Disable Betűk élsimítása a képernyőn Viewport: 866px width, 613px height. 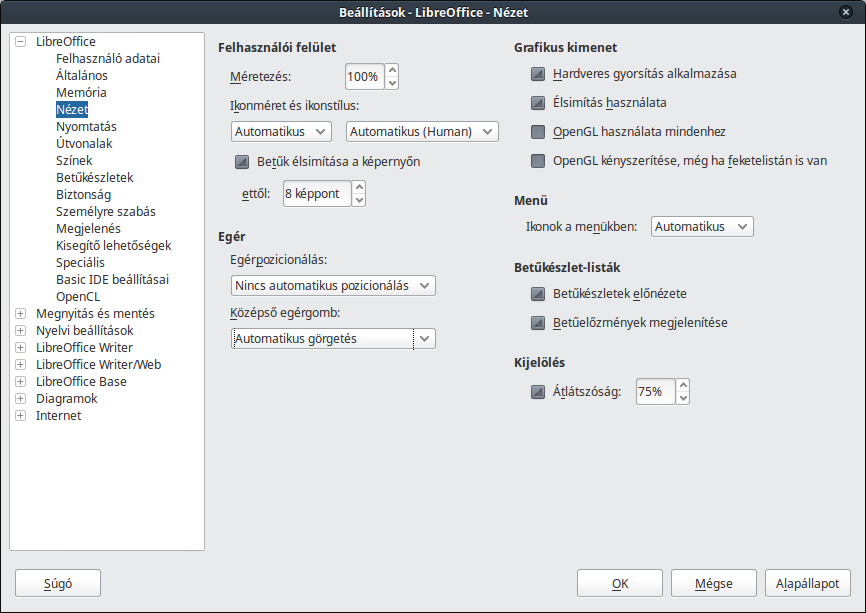tap(241, 162)
